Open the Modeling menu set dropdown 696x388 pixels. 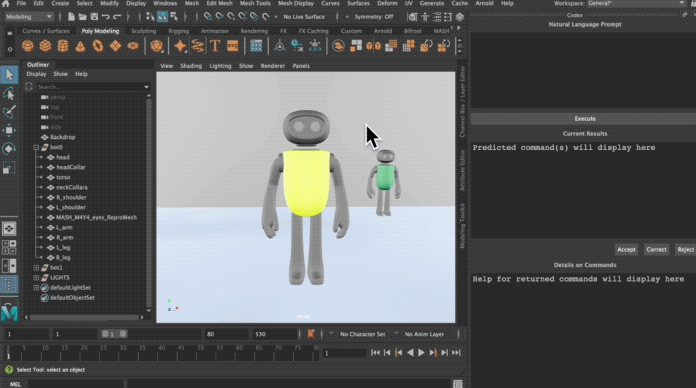point(29,17)
